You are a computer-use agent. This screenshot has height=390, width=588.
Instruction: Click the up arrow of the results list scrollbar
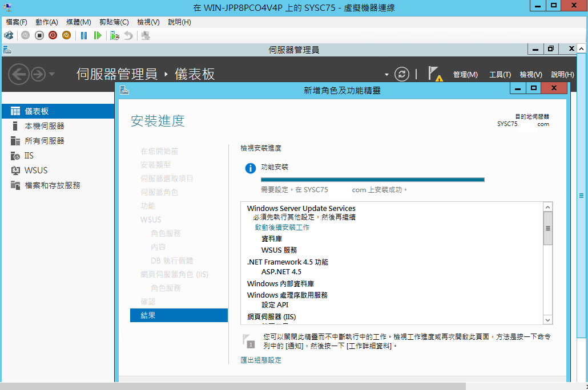click(547, 207)
